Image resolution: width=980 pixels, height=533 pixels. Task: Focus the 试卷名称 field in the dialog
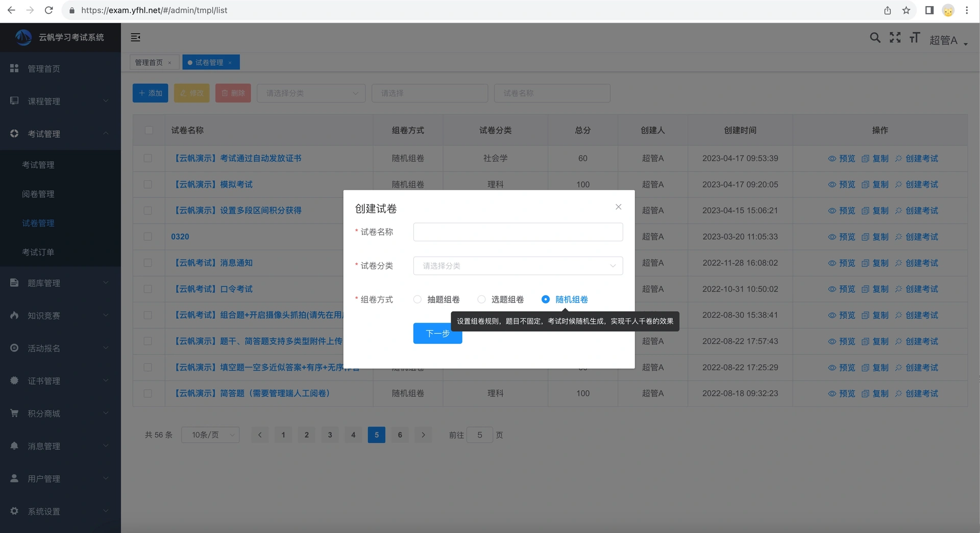(518, 232)
